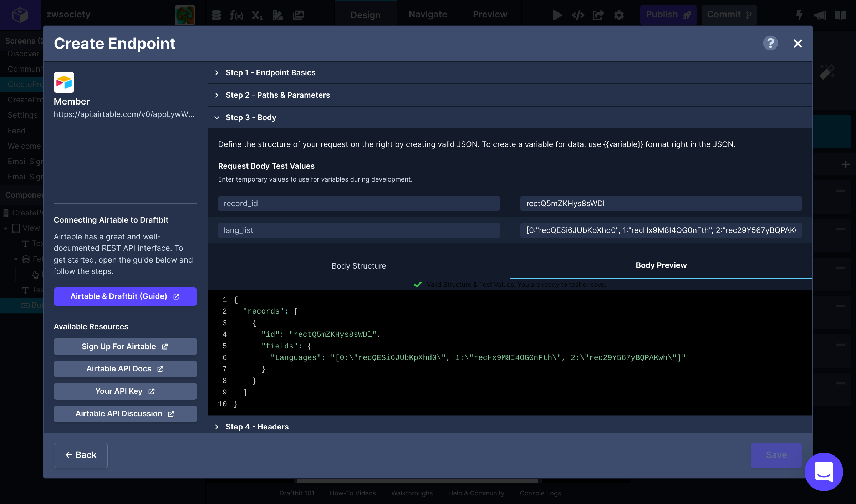Expand Step 2 - Paths & Parameters

click(510, 95)
